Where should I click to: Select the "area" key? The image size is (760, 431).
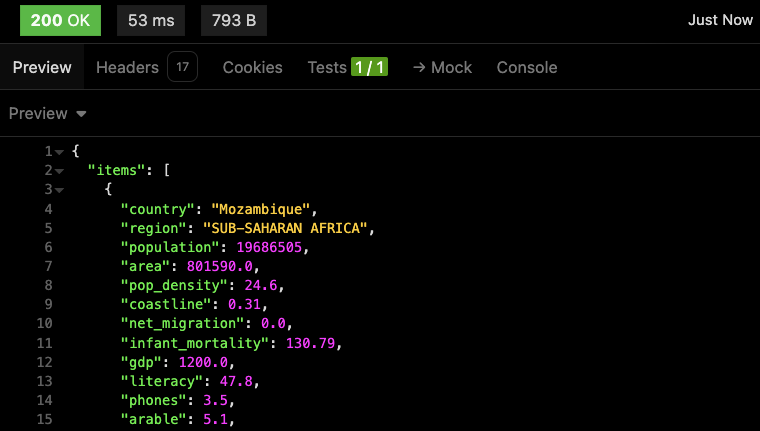[x=145, y=266]
